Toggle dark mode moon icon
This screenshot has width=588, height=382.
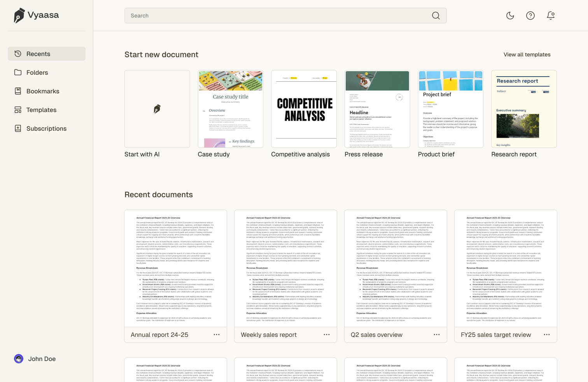(x=510, y=16)
